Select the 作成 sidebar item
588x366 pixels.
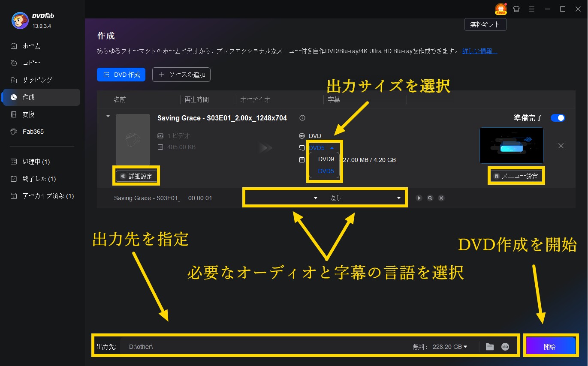[41, 97]
